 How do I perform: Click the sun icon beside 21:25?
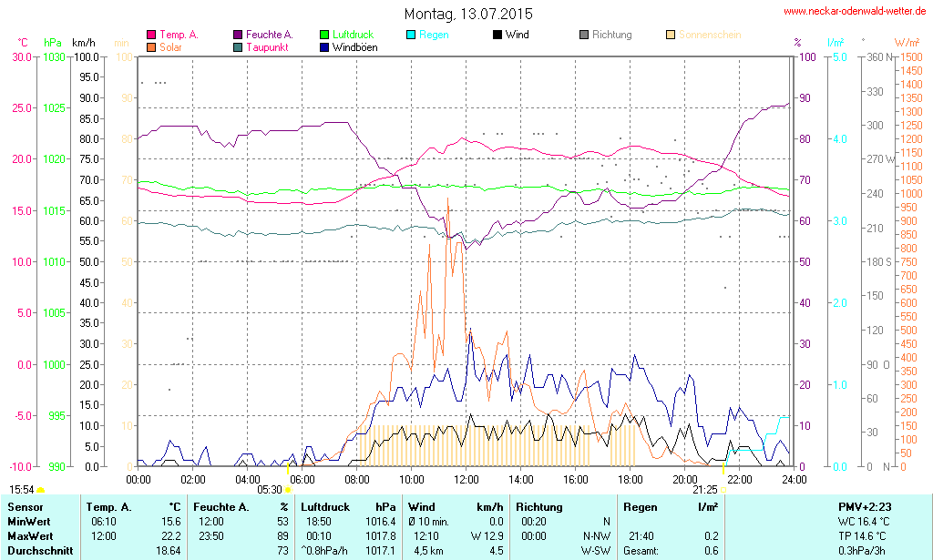coord(724,490)
